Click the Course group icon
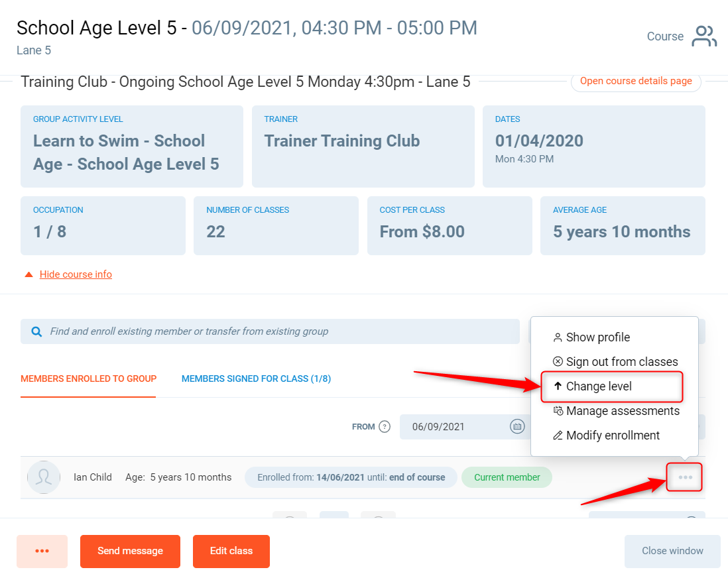The image size is (728, 584). 703,36
